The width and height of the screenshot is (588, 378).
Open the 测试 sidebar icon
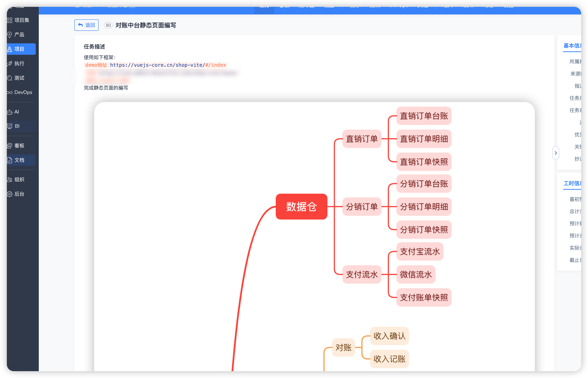click(10, 78)
